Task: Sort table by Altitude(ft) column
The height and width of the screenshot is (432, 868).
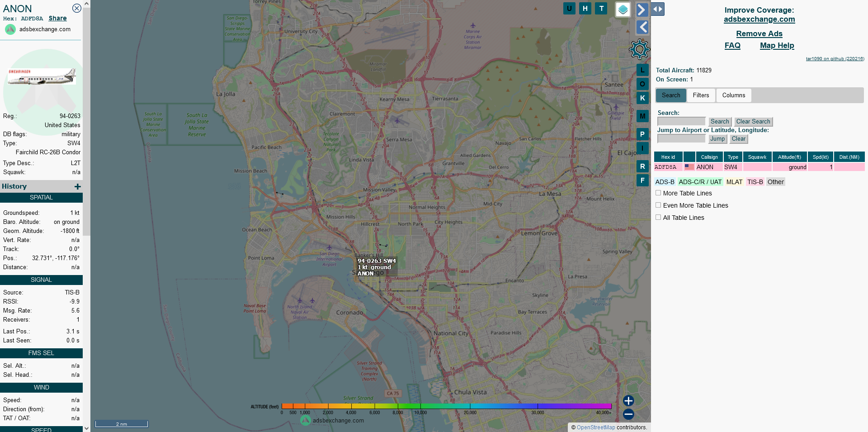Action: pyautogui.click(x=789, y=157)
